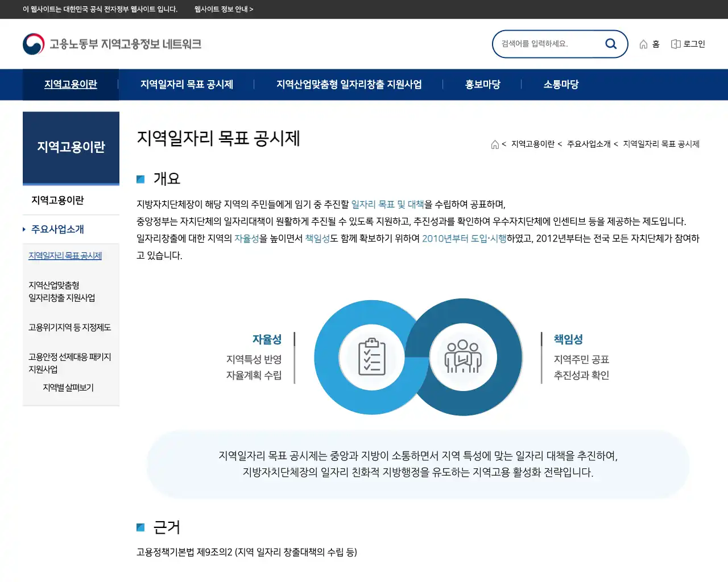Click inside the search input field

tap(546, 43)
